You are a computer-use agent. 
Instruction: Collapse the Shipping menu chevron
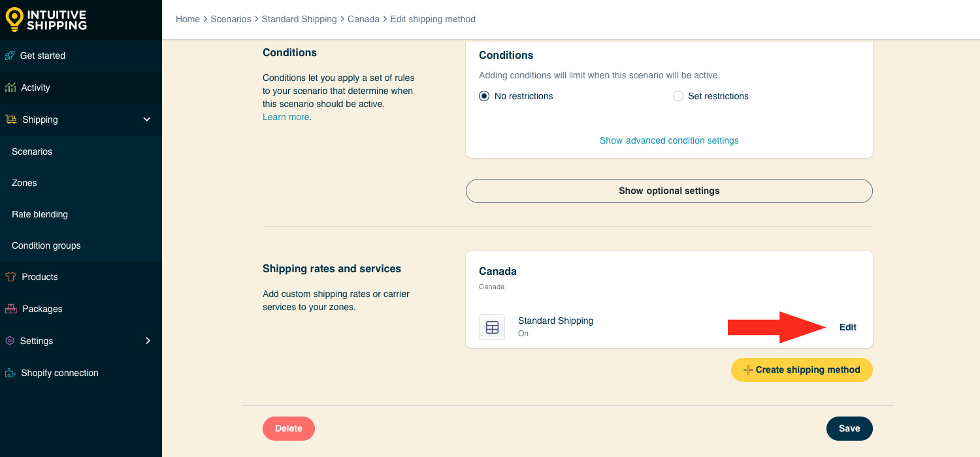[x=147, y=119]
